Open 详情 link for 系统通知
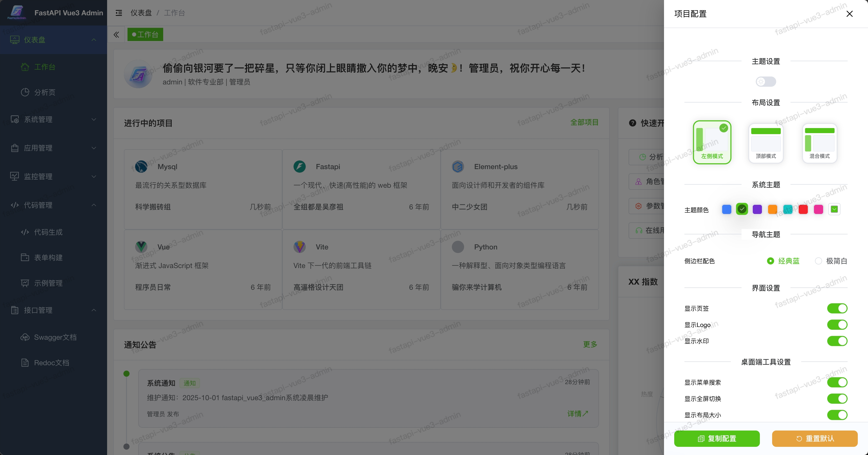This screenshot has height=455, width=868. pos(578,413)
